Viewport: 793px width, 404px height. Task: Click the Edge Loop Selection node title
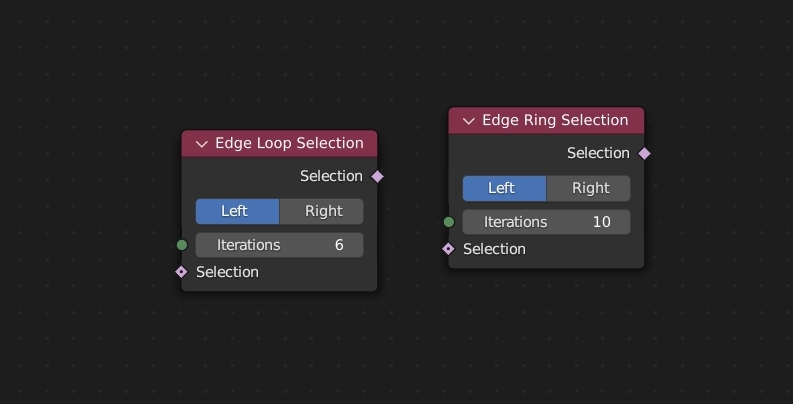(x=289, y=143)
